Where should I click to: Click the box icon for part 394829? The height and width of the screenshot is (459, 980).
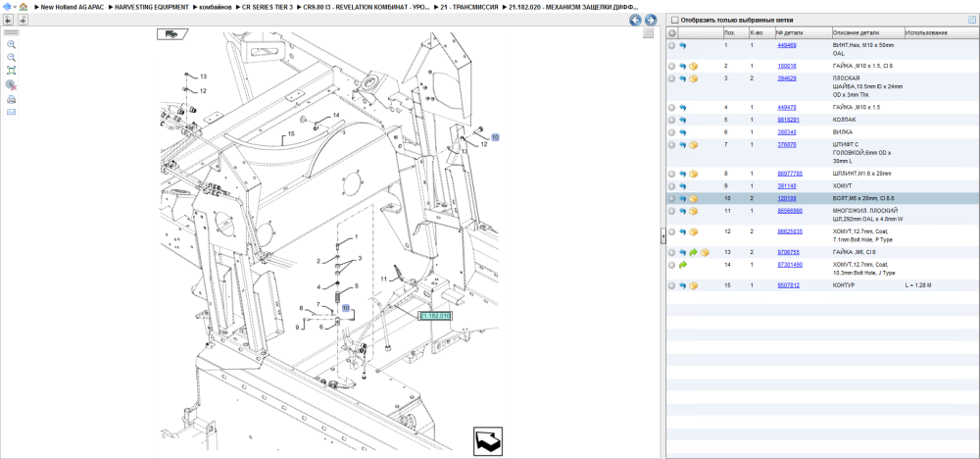(693, 78)
